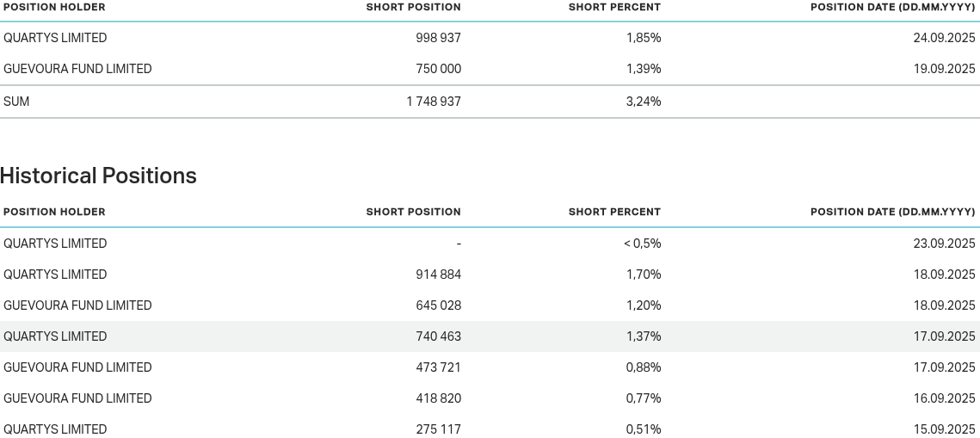
Task: Click GUEVOURA FUND LIMITED dated 19.09.2025
Action: coord(77,69)
